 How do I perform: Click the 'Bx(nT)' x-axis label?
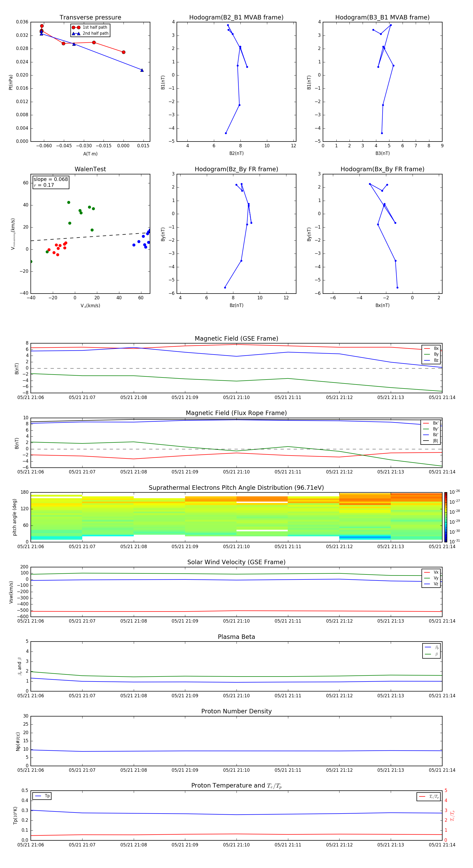point(382,305)
